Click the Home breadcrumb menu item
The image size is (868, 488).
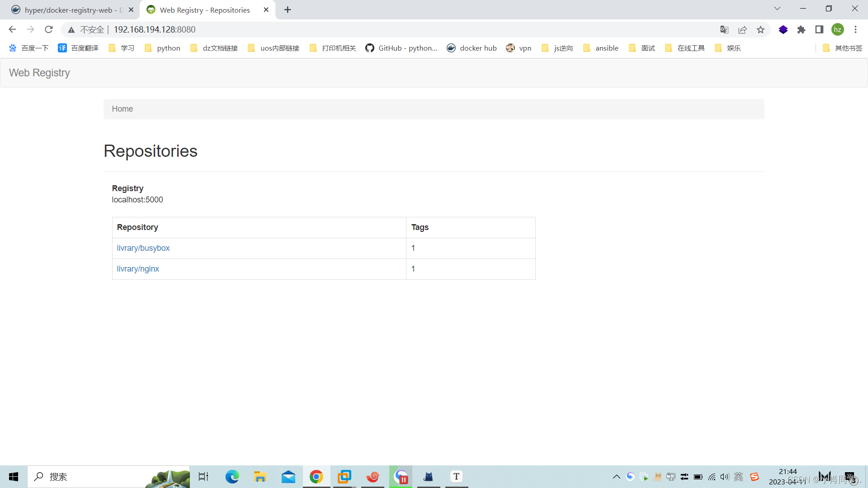coord(123,108)
